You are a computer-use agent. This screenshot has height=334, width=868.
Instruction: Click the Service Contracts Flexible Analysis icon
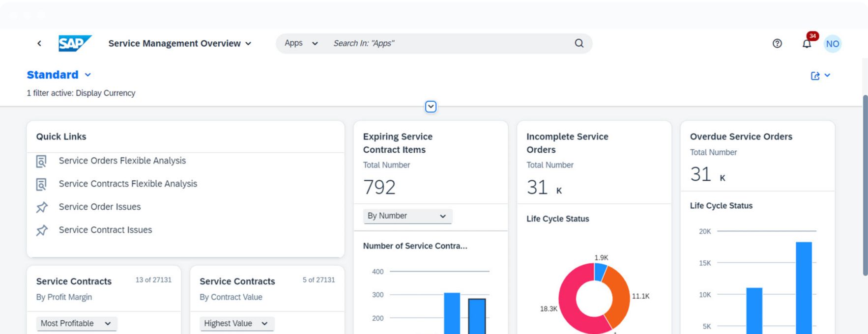tap(42, 184)
